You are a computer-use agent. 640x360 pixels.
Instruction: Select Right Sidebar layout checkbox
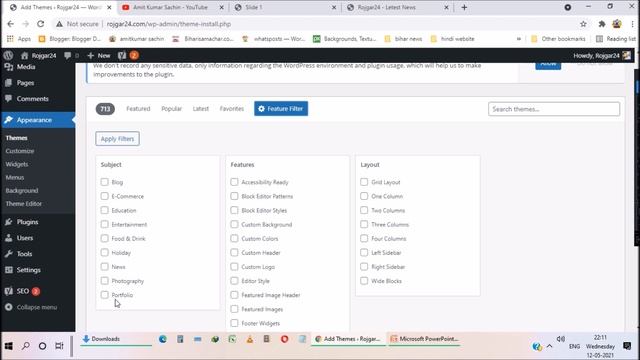364,267
